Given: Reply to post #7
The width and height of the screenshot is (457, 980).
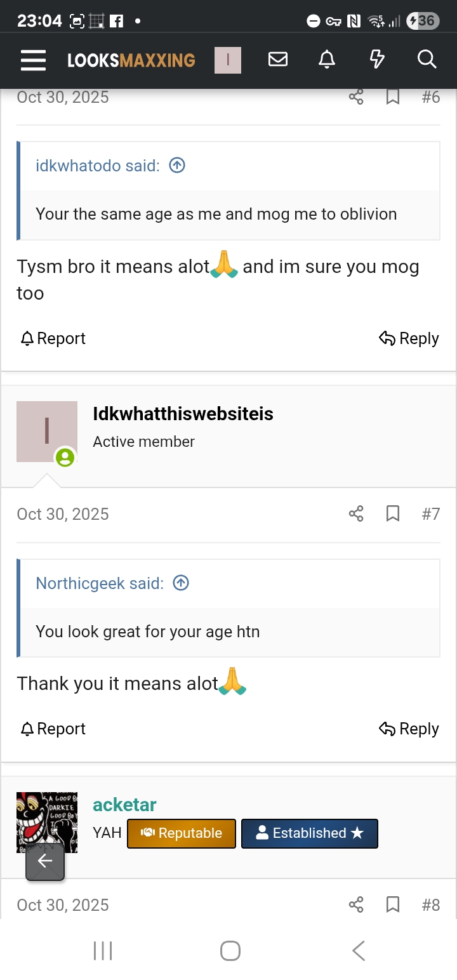Looking at the screenshot, I should (409, 729).
